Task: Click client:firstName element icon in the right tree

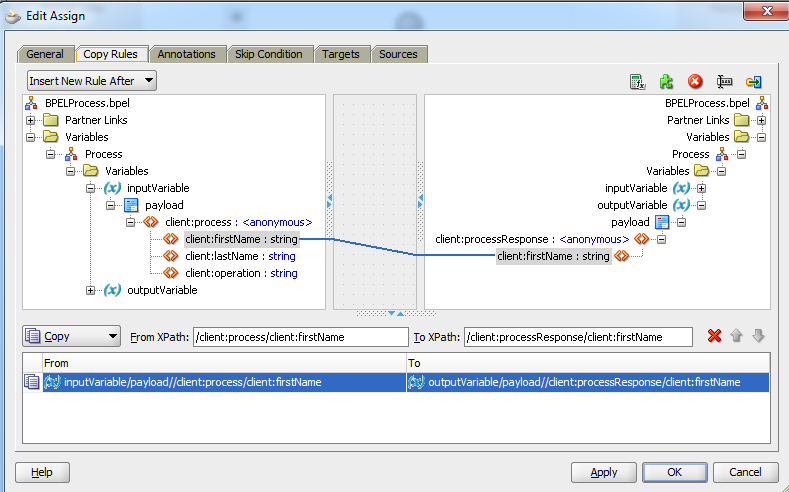Action: point(622,256)
